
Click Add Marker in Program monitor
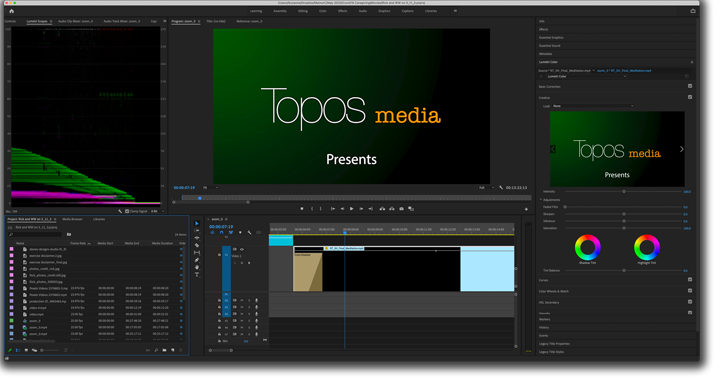point(302,209)
